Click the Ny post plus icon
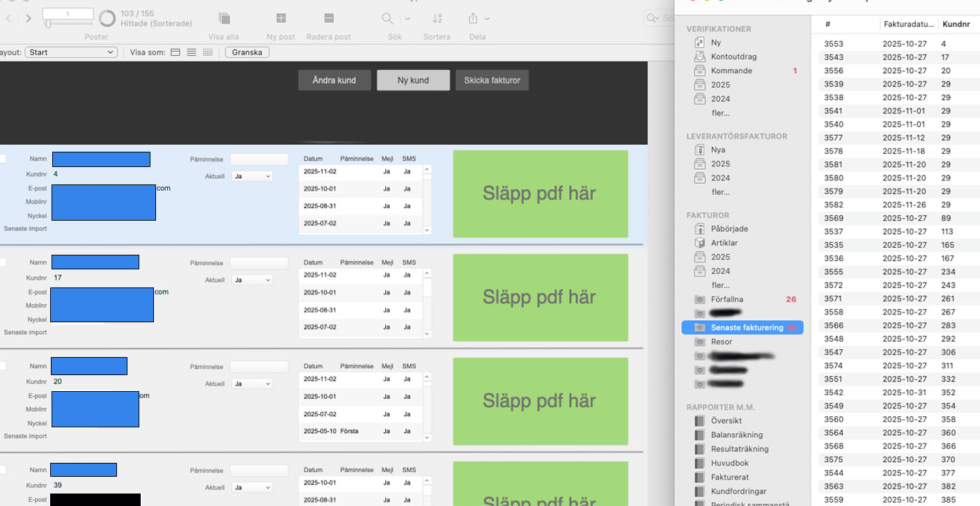 click(281, 19)
